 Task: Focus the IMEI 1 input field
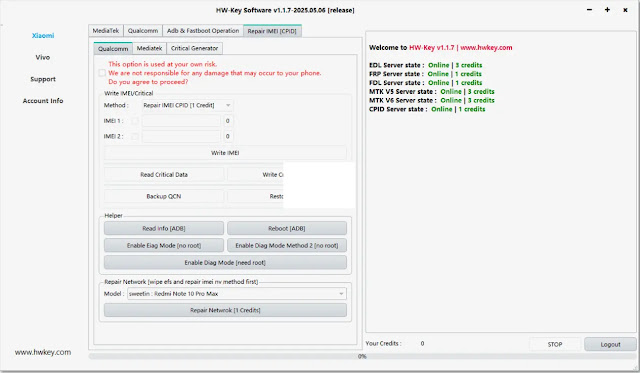[x=181, y=121]
